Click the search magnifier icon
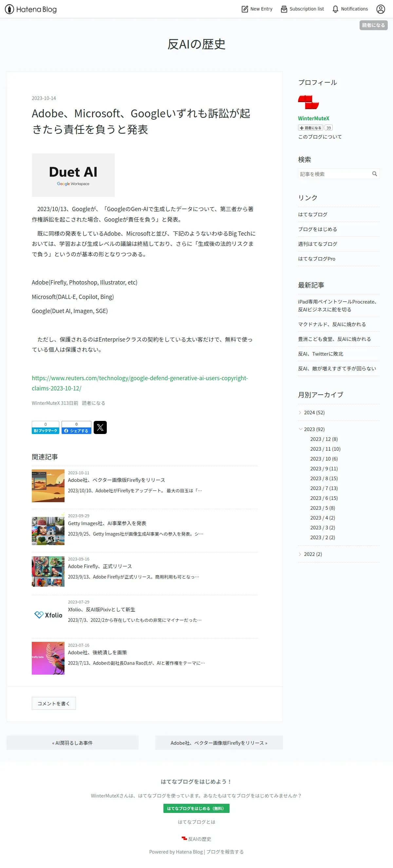Screen dimensions: 393x868 click(374, 174)
